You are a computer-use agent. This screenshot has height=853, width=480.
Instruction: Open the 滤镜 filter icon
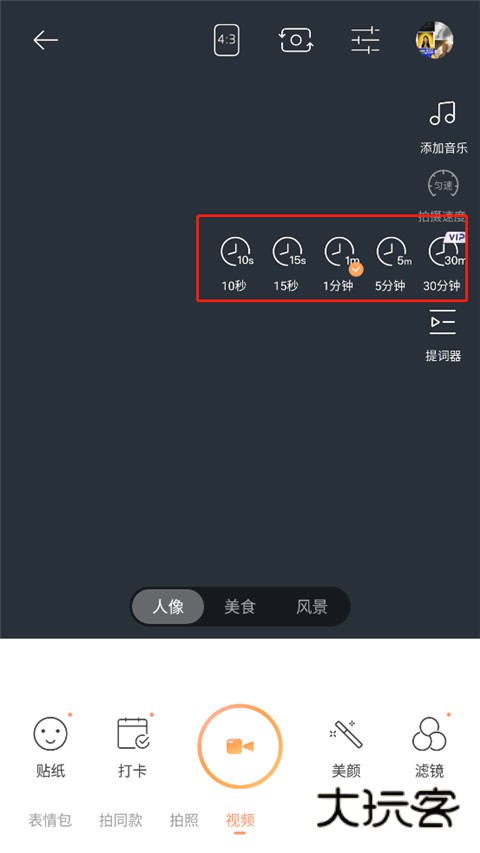429,733
